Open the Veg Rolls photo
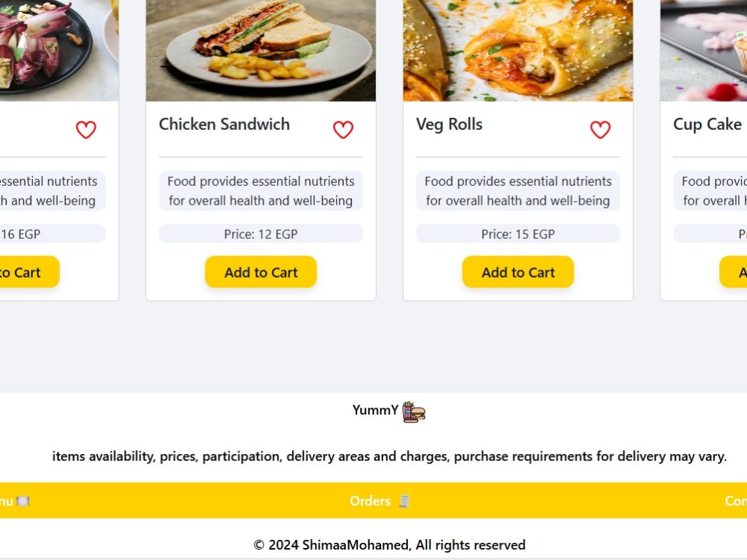Screen dimensions: 747x560 pyautogui.click(x=518, y=51)
